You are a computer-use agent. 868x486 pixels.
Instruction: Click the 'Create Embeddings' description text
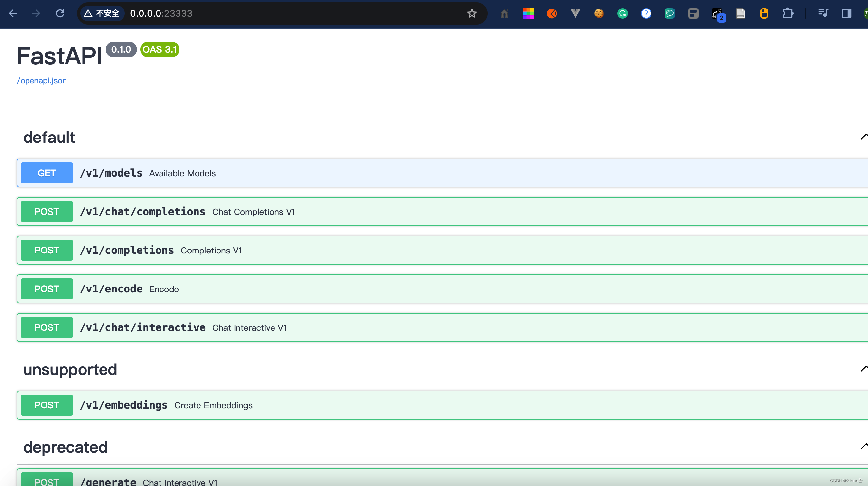coord(213,405)
